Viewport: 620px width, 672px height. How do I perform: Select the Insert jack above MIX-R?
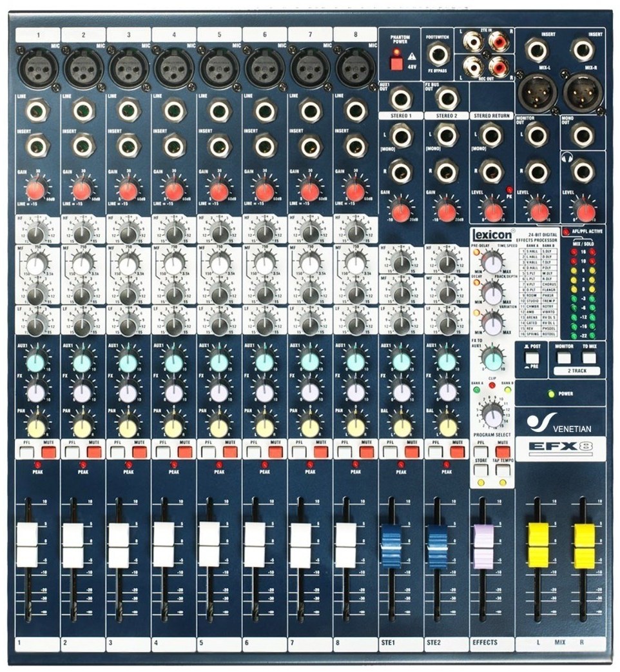coord(583,50)
